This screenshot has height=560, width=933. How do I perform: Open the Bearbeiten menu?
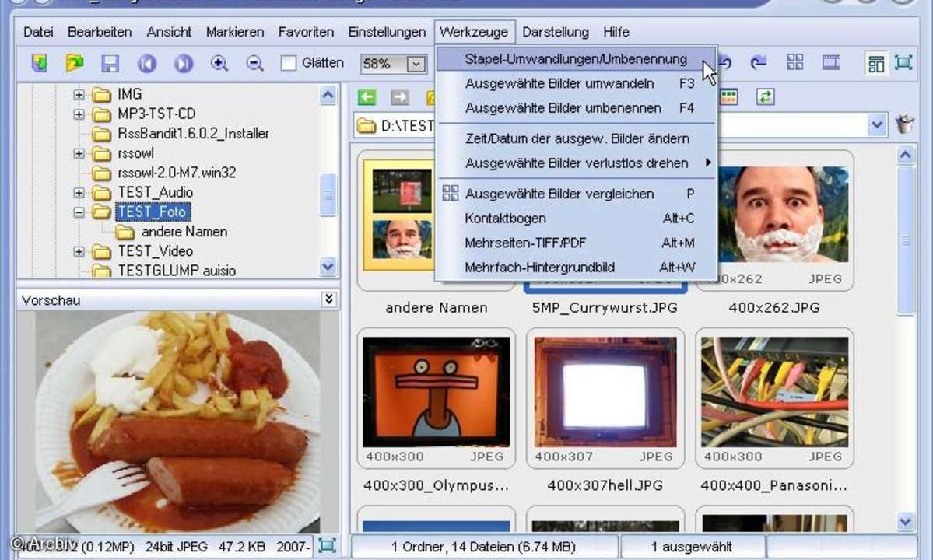click(x=100, y=32)
